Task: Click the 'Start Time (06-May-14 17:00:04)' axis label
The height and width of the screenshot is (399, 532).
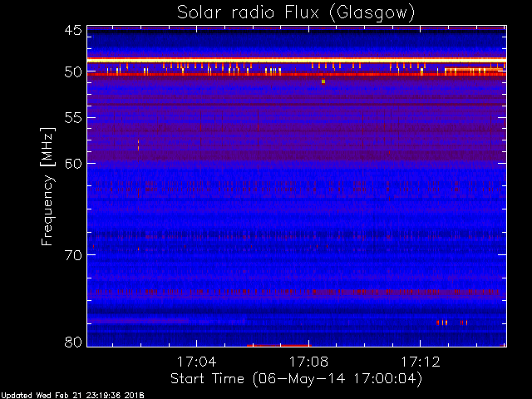Action: click(x=296, y=379)
